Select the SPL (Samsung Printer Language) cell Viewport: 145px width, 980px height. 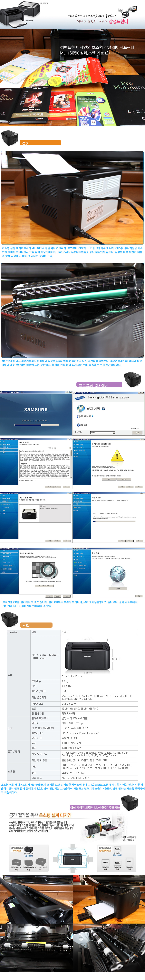[x=99, y=733]
